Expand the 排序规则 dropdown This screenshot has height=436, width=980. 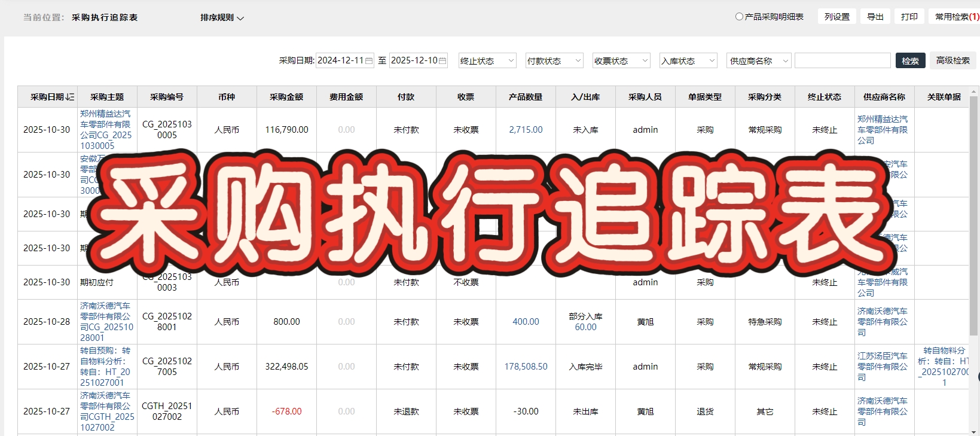(222, 18)
